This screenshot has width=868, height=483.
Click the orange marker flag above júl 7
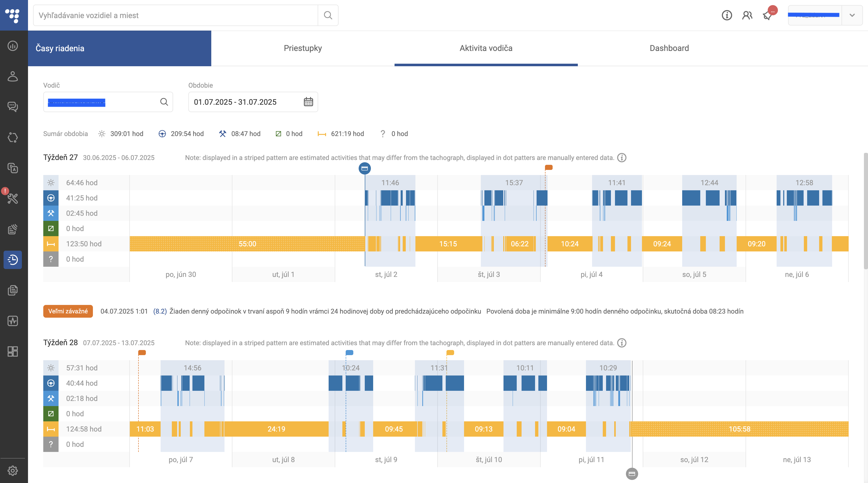[x=142, y=353]
